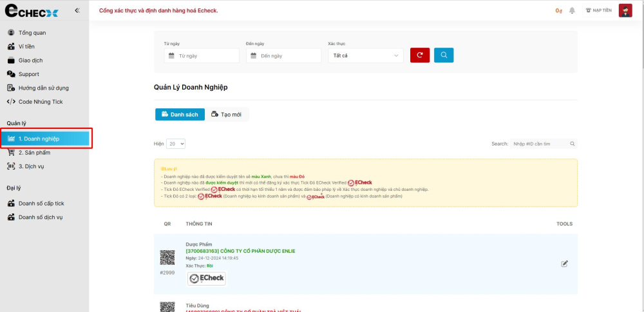The image size is (644, 312).
Task: Go to 2. Sản phẩm management
Action: pos(33,153)
